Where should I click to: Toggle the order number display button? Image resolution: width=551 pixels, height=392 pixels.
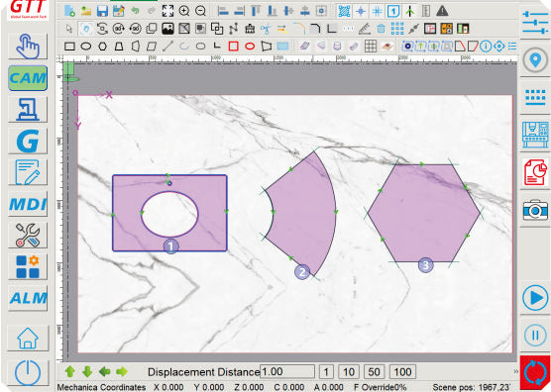[393, 11]
